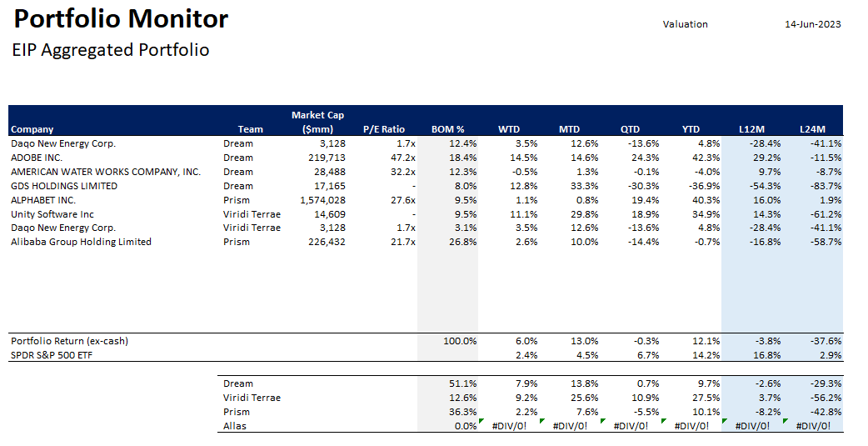The height and width of the screenshot is (446, 868).
Task: Click Adobe market cap 219,713
Action: click(327, 158)
